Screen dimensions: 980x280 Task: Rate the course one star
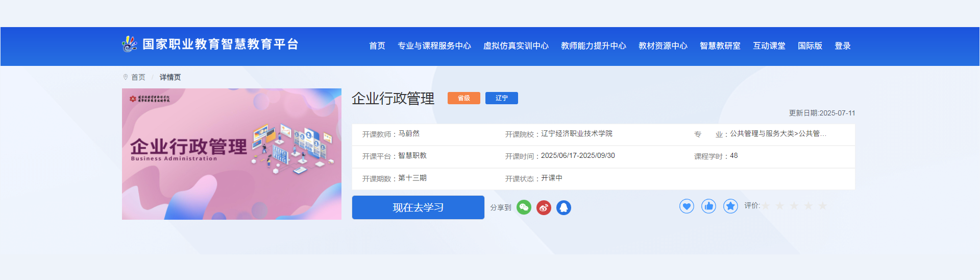click(766, 206)
